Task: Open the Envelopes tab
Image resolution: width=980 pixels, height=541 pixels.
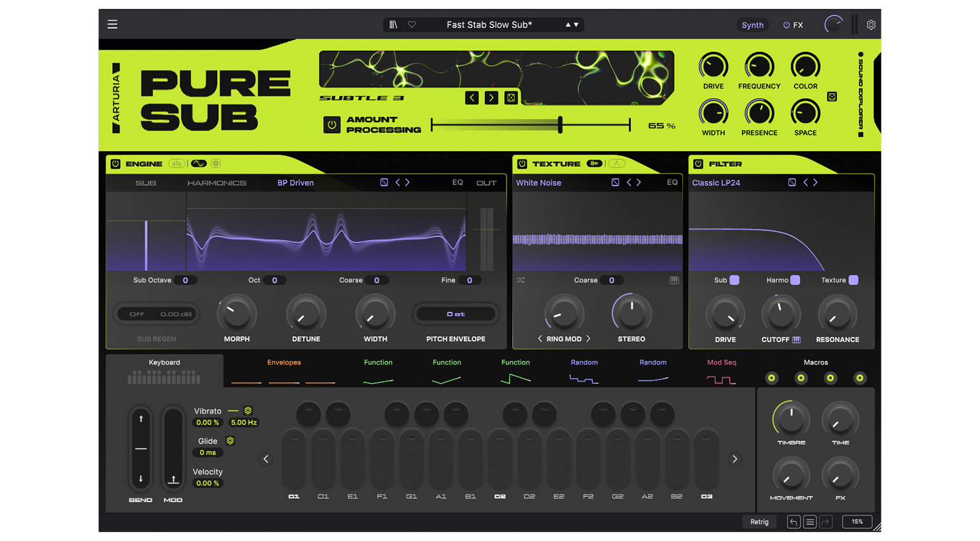Action: coord(284,371)
